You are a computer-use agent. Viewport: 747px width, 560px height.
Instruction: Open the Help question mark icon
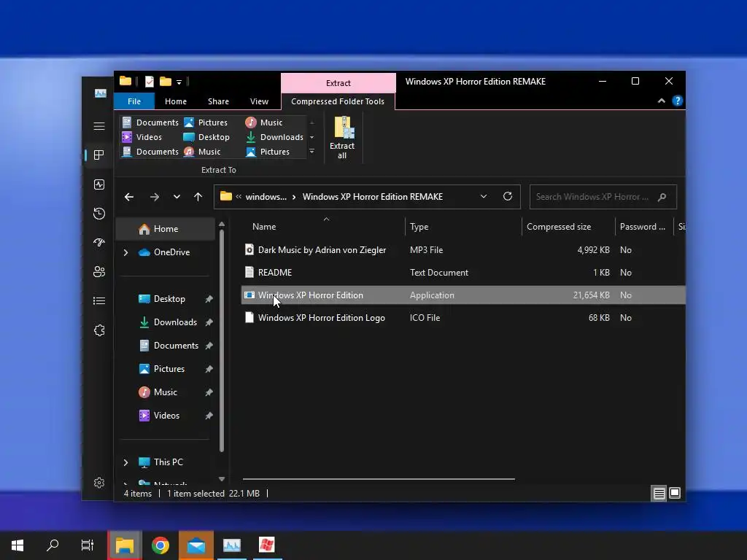(x=678, y=101)
